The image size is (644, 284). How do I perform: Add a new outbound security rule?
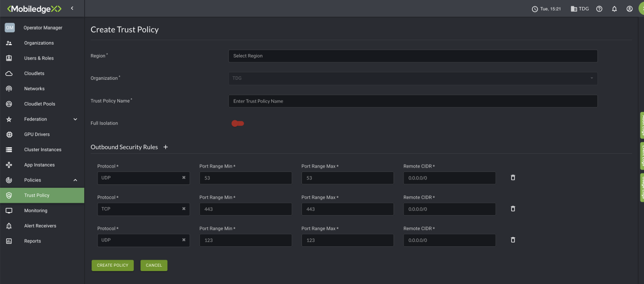tap(166, 147)
